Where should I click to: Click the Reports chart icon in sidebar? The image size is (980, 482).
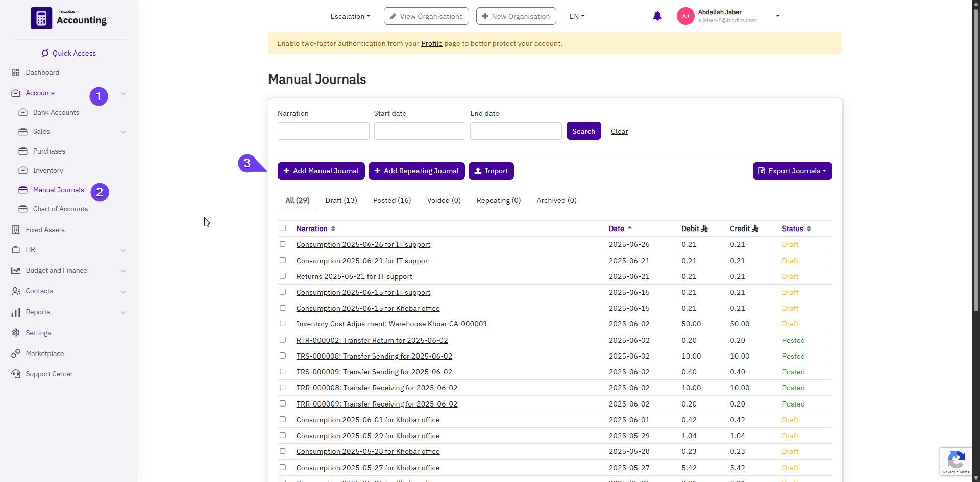click(x=16, y=312)
